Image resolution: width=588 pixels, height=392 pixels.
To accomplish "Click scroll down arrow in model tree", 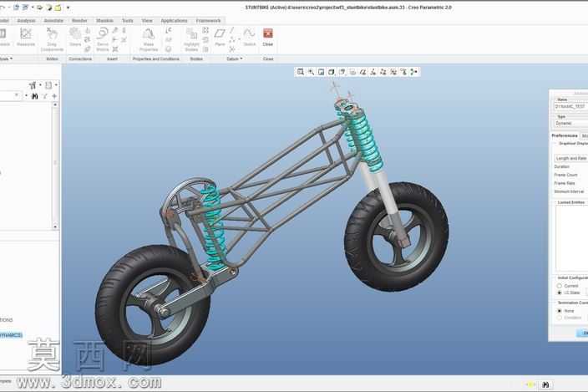I will pyautogui.click(x=55, y=227).
